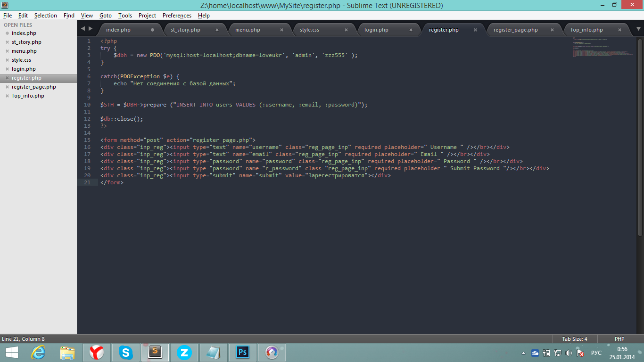Close the register.php tab
This screenshot has width=644, height=362.
point(475,30)
